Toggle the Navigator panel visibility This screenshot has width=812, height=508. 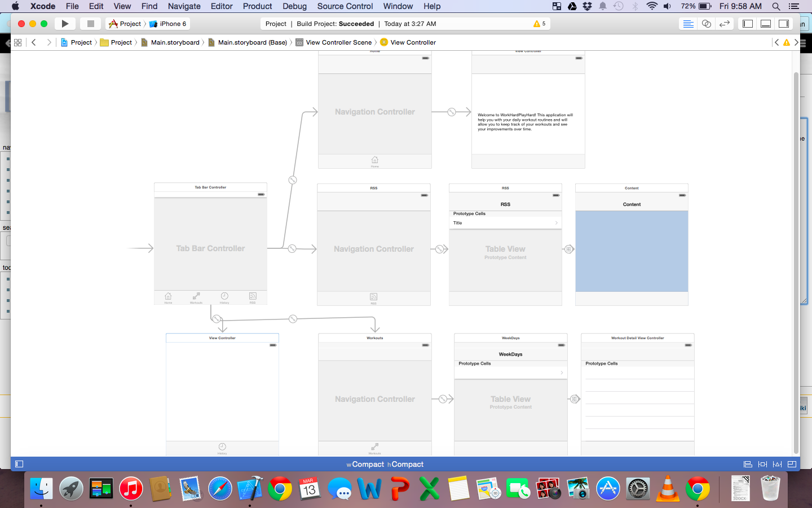pos(748,24)
